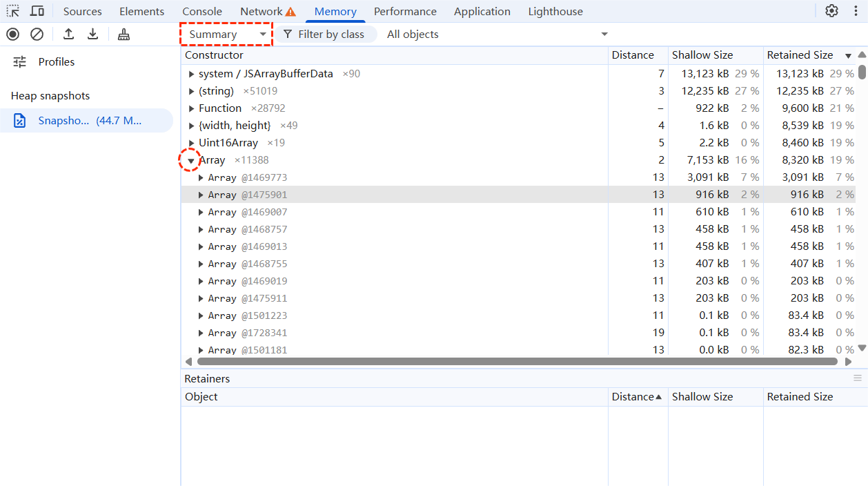Screen dimensions: 868x486
Task: Collapse the Array constructor group
Action: click(191, 160)
